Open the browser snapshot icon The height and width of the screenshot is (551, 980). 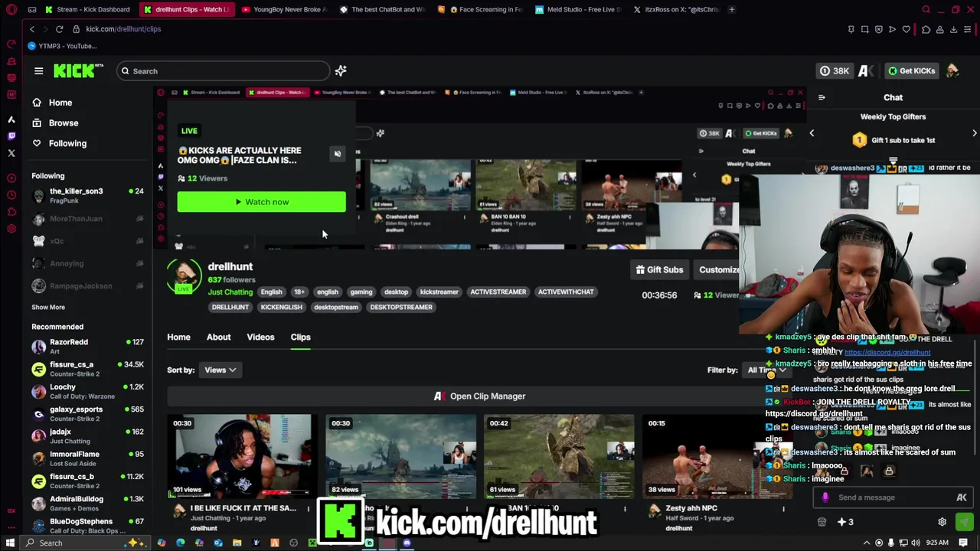pos(865,29)
